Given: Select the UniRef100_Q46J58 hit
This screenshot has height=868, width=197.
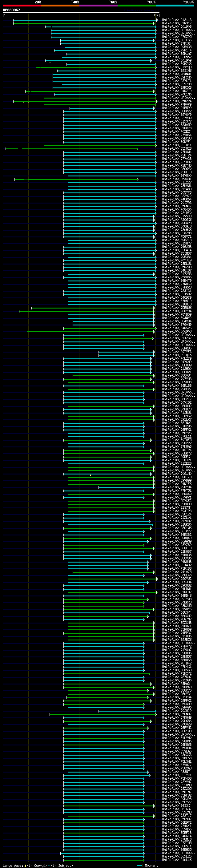Looking at the screenshot, I should (177, 247).
